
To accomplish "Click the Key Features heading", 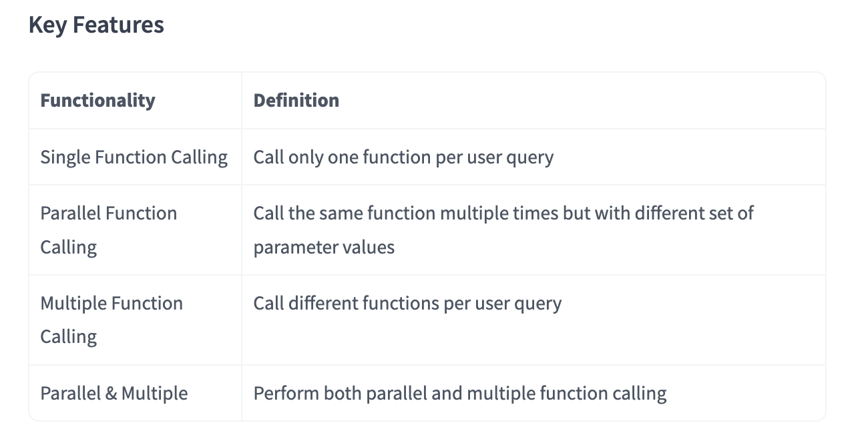I will click(96, 25).
